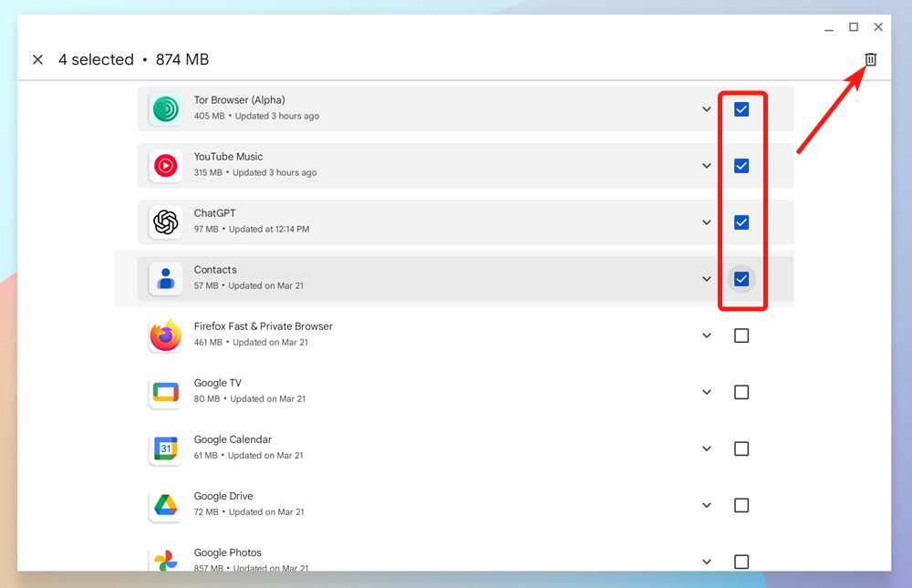Click the ChatGPT app icon
Viewport: 912px width, 588px height.
point(165,222)
